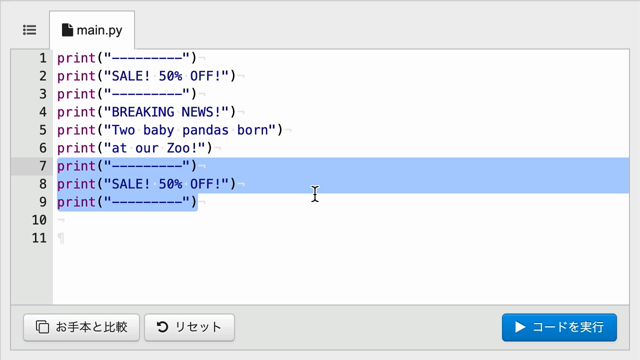Switch to the main.py tab
Viewport: 640px width, 360px height.
coord(92,30)
